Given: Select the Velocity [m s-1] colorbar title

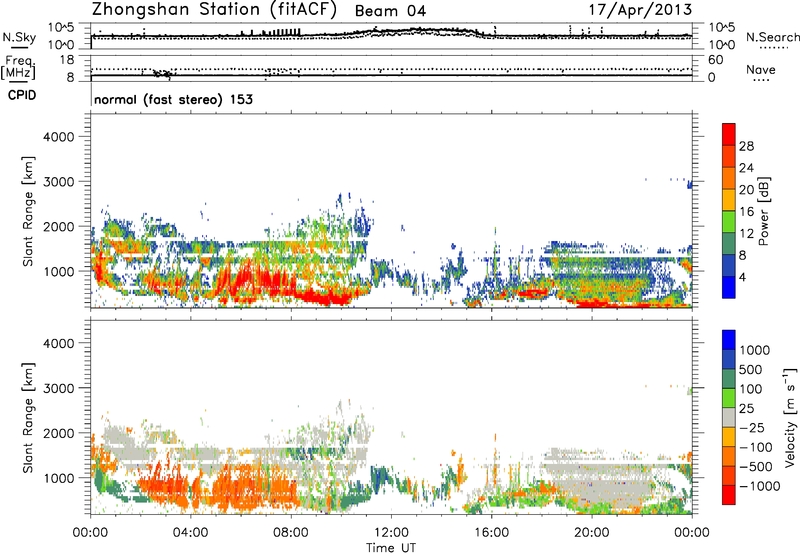Looking at the screenshot, I should click(x=790, y=417).
